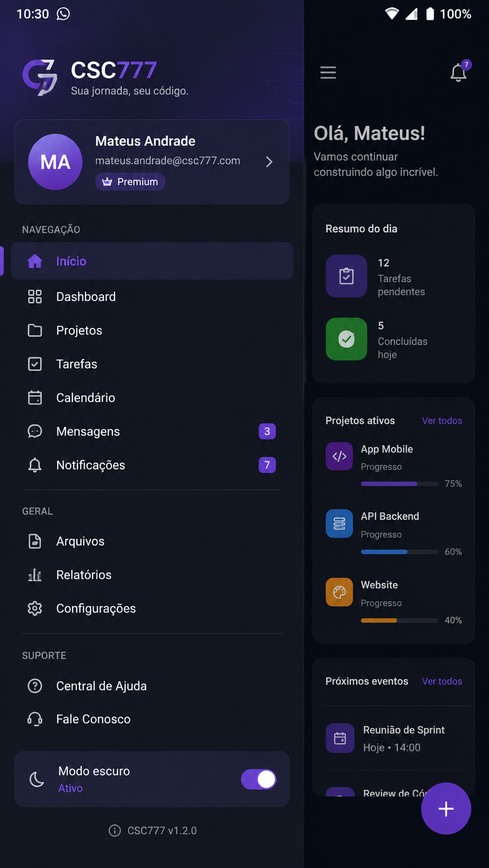The width and height of the screenshot is (489, 868).
Task: Tap Ver todos in Projetos ativos
Action: click(x=442, y=421)
